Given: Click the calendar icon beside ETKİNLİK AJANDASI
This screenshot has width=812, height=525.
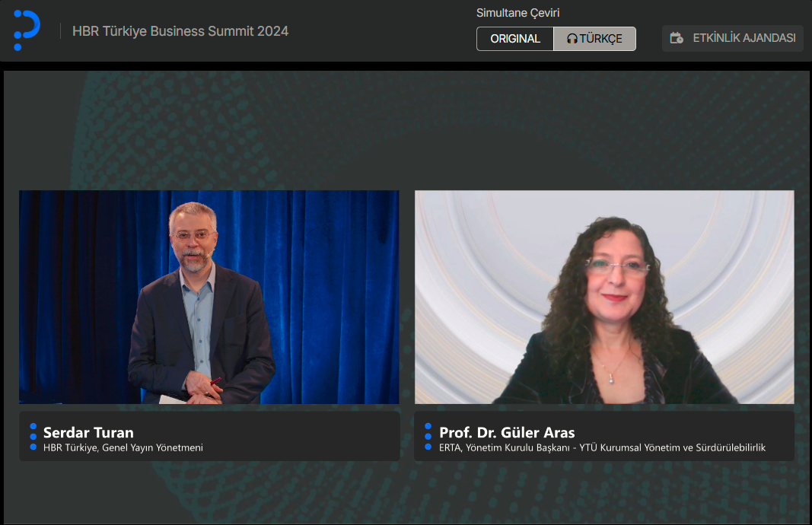Looking at the screenshot, I should click(x=677, y=38).
